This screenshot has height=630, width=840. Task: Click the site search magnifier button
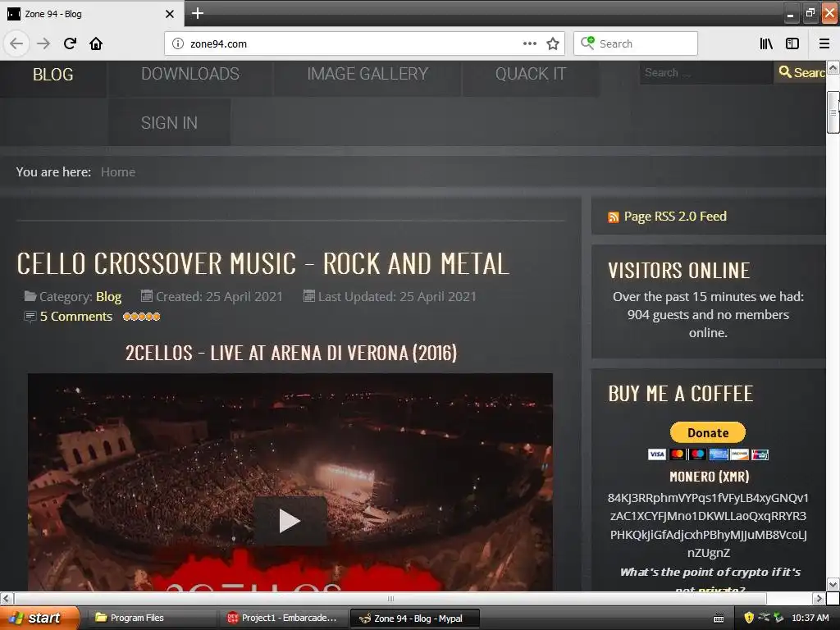pos(801,72)
